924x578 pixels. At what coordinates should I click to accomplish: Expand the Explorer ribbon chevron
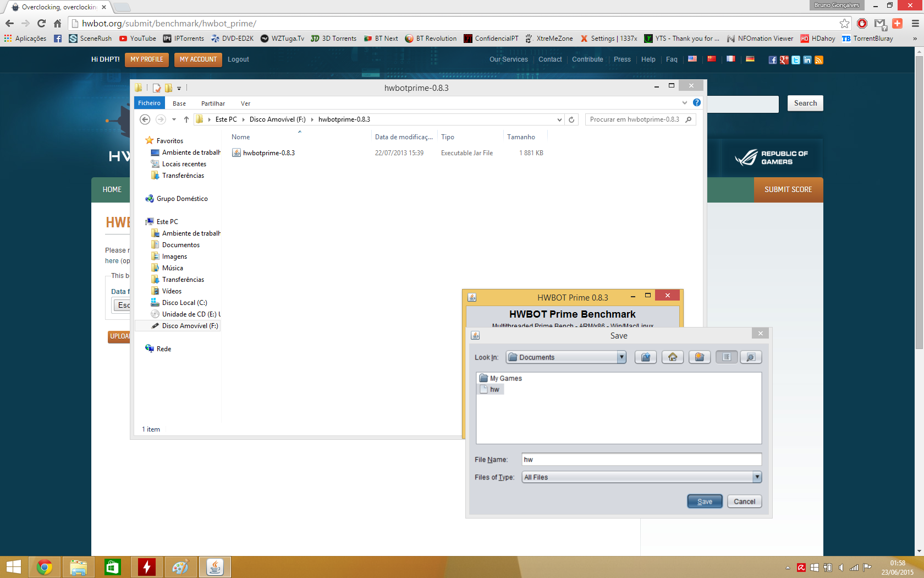[x=685, y=103]
